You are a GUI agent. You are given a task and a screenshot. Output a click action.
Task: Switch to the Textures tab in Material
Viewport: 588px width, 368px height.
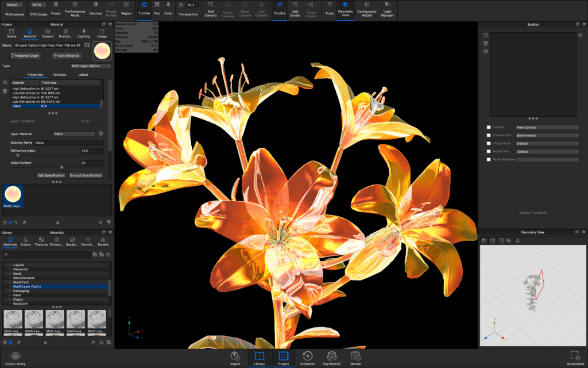[x=59, y=75]
